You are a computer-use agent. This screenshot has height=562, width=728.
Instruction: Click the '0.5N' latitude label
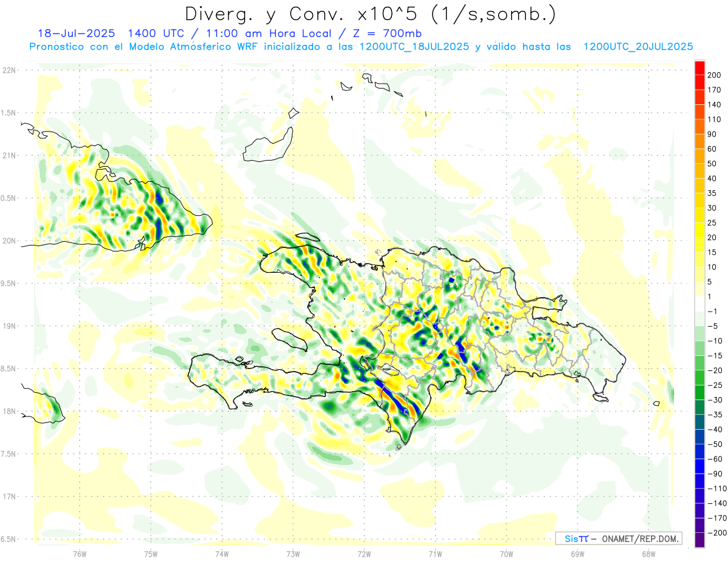coord(9,198)
